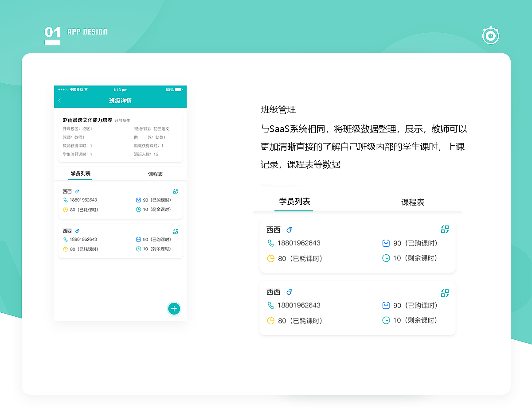
Task: Tap the WiFi icon in phone status bar
Action: click(x=86, y=89)
